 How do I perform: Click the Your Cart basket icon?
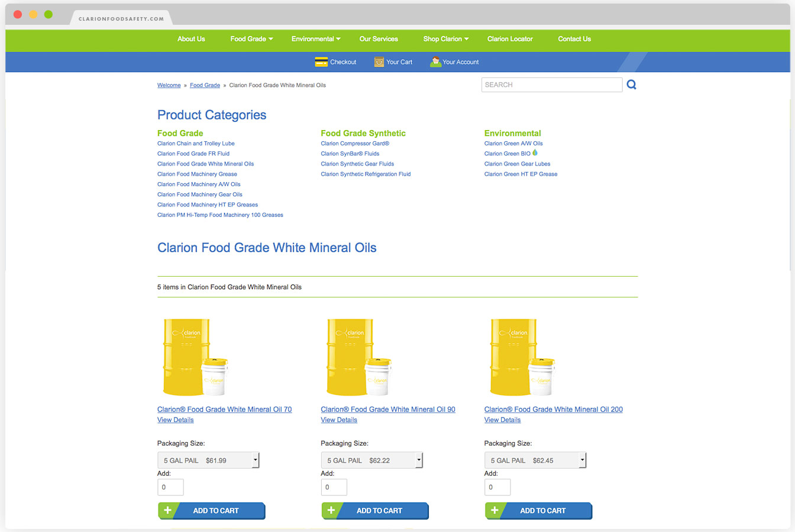point(379,62)
